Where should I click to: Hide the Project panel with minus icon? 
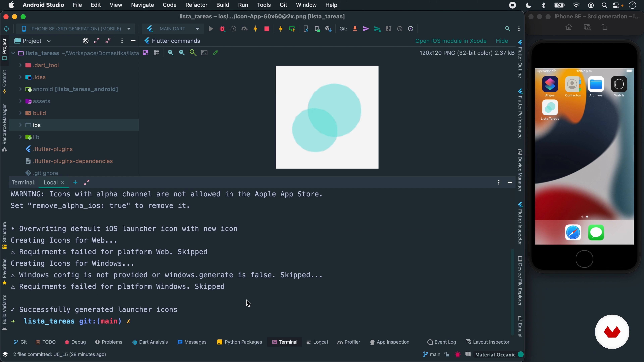tap(133, 41)
